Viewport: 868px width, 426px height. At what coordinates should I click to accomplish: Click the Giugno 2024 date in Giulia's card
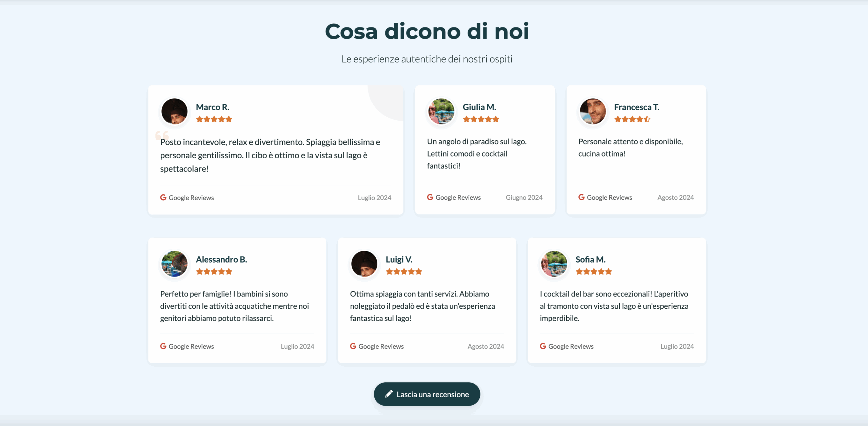(524, 197)
